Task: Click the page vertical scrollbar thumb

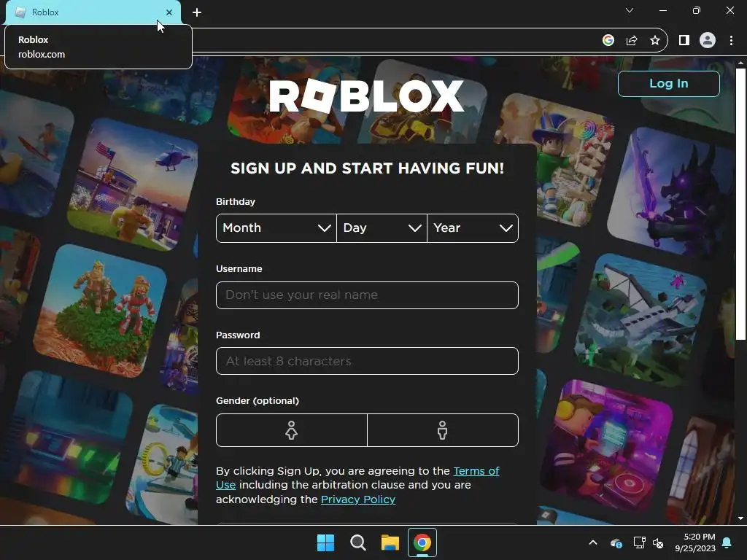Action: [x=740, y=204]
